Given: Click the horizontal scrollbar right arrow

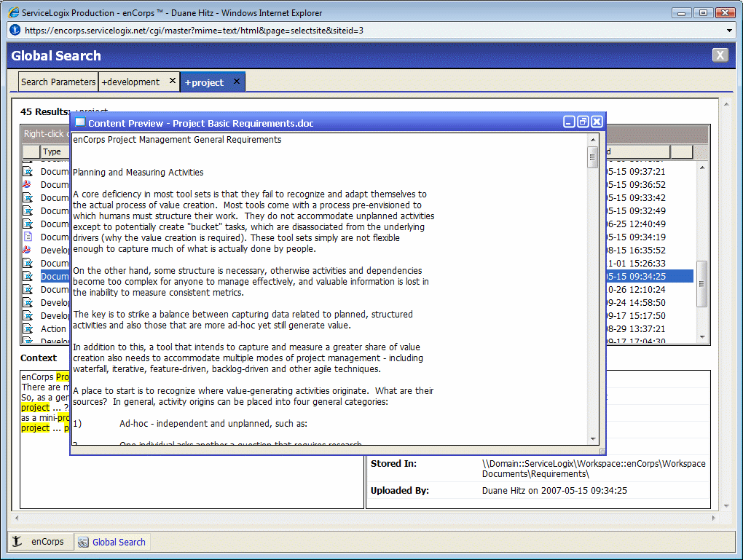Looking at the screenshot, I should 714,518.
